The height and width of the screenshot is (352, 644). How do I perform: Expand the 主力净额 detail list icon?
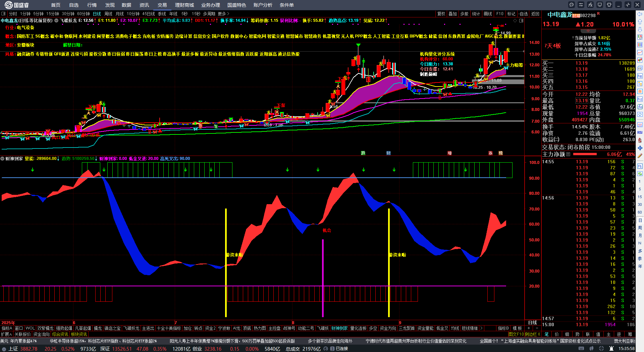click(x=568, y=154)
